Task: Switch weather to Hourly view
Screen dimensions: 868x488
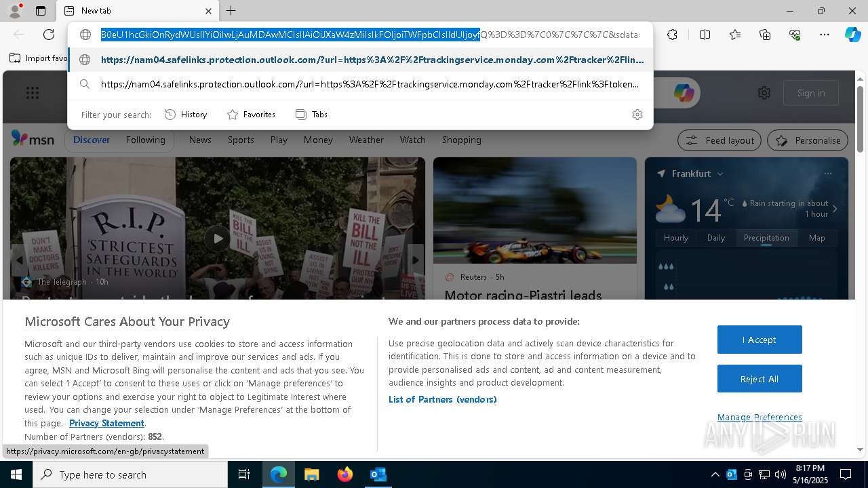Action: coord(676,238)
